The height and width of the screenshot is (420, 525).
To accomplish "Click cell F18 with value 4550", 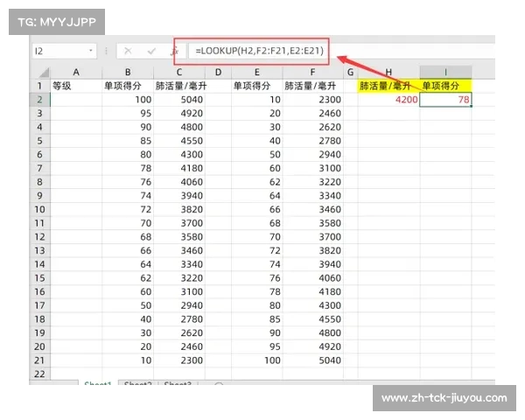I will point(312,319).
